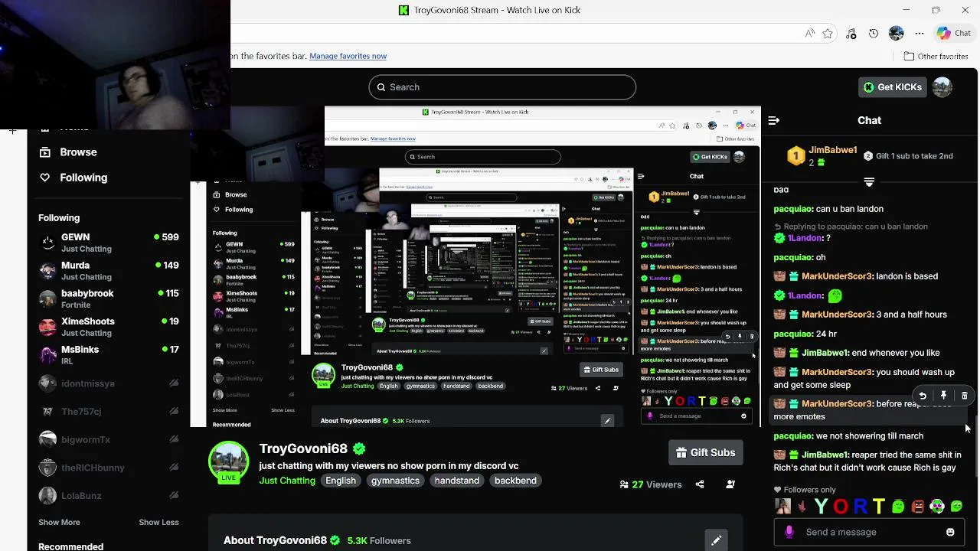Image resolution: width=980 pixels, height=551 pixels.
Task: Insert the angry red face emote
Action: point(918,507)
